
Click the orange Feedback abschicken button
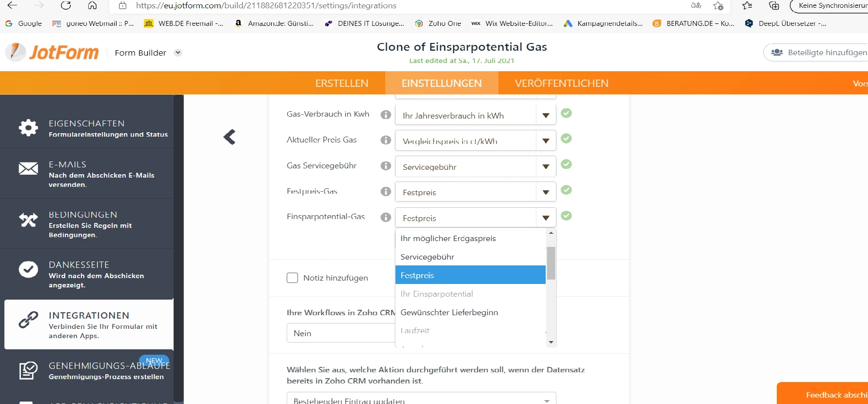(x=837, y=395)
